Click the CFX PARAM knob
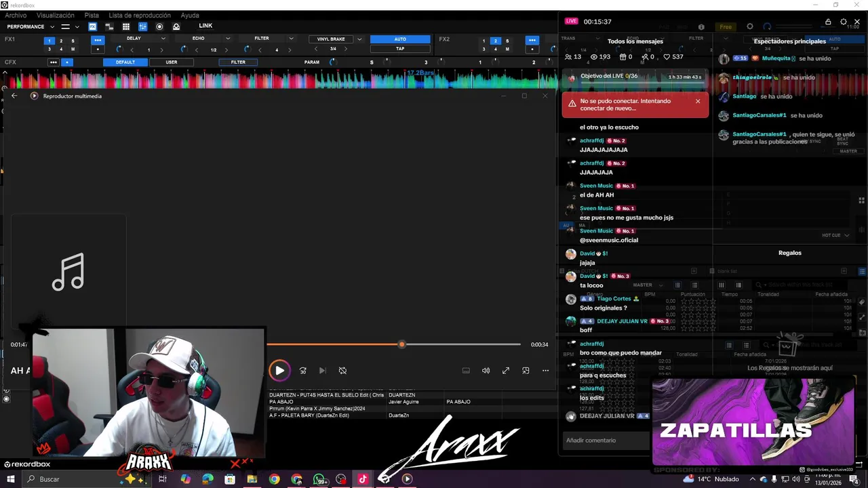 click(332, 62)
